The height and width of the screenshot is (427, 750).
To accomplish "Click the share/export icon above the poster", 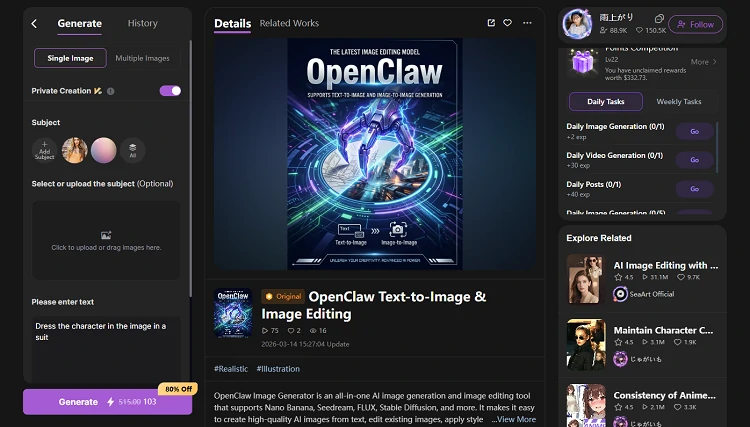I will click(491, 23).
